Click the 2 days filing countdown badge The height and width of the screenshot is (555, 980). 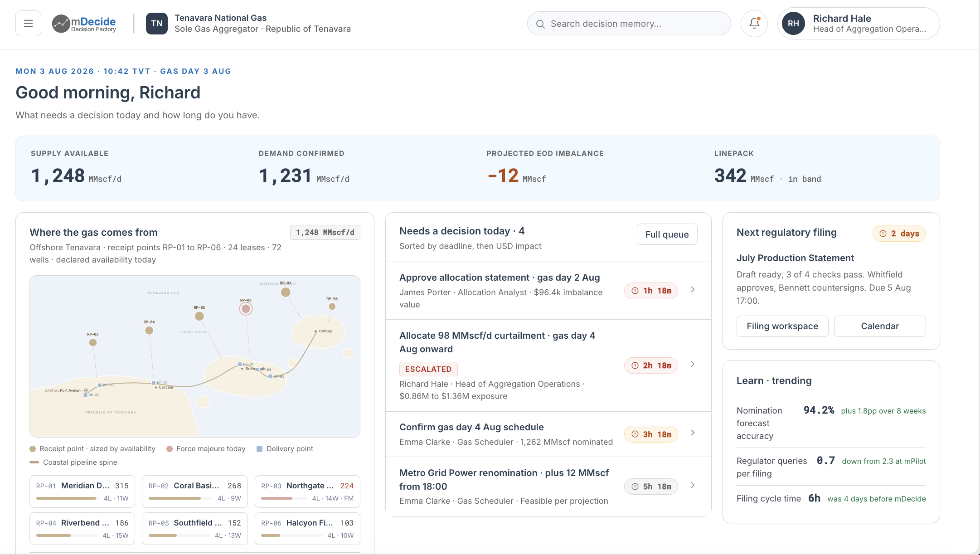(899, 234)
